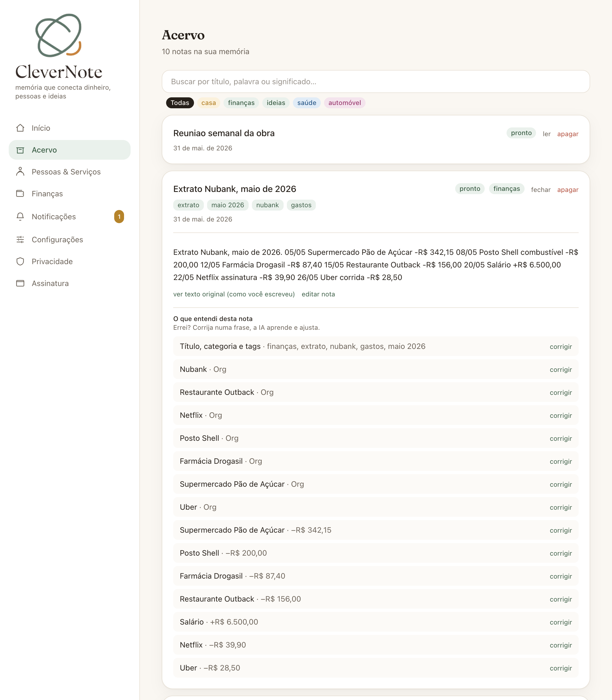Screen dimensions: 612x700
Task: Correct Farmácia Drogasil –R$ 87,40 row
Action: 561,576
